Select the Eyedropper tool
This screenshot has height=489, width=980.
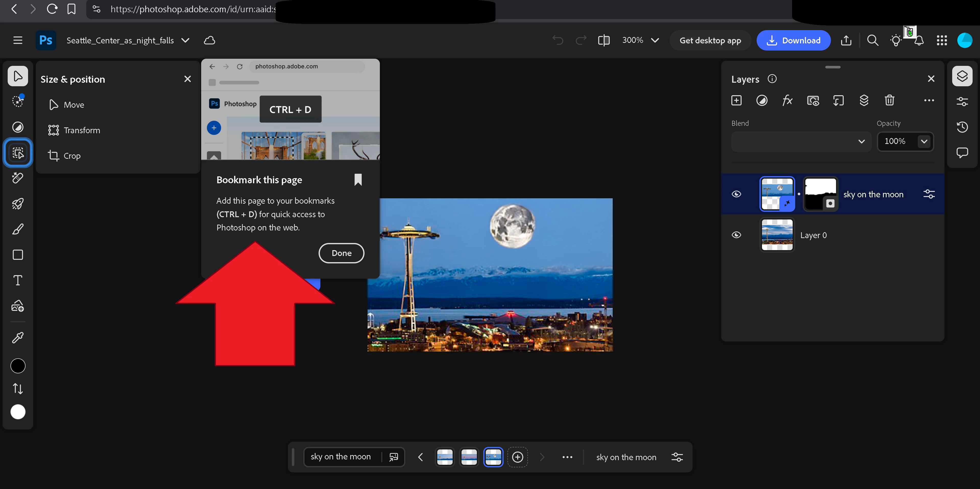point(18,338)
